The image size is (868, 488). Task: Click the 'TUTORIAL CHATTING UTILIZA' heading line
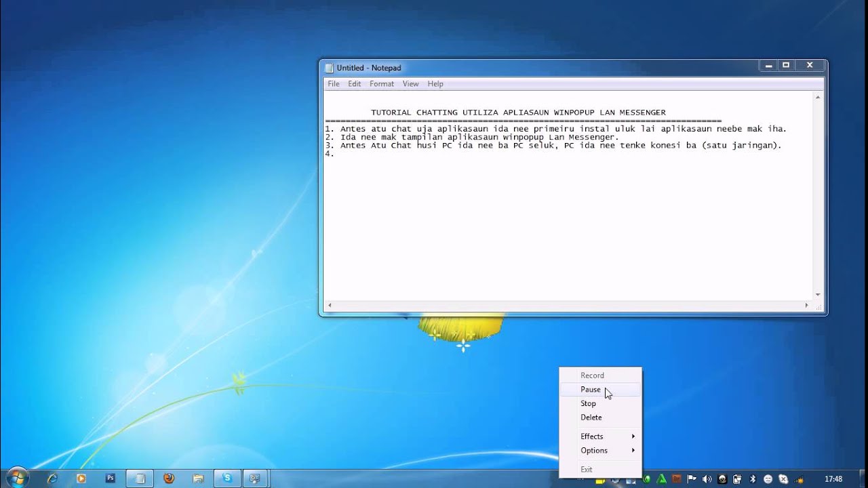click(518, 113)
